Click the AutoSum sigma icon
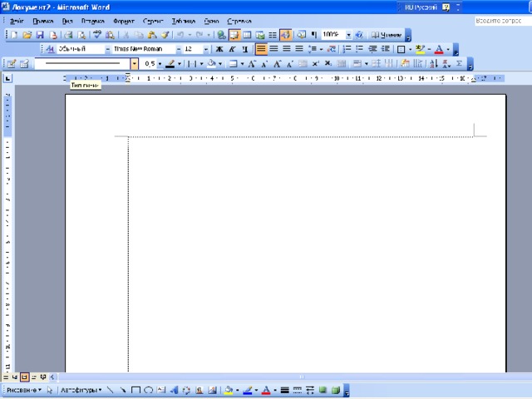This screenshot has height=399, width=532. pyautogui.click(x=459, y=63)
